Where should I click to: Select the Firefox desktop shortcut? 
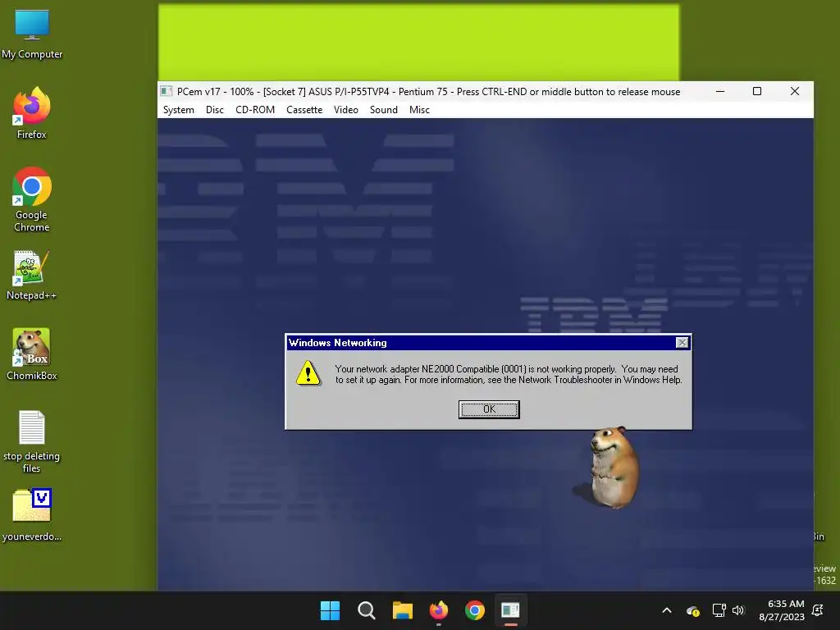coord(32,113)
